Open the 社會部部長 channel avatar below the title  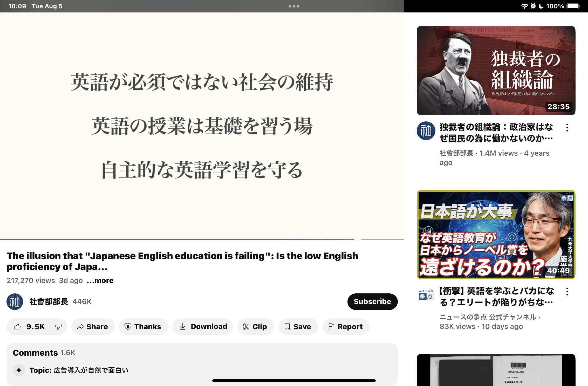tap(15, 301)
